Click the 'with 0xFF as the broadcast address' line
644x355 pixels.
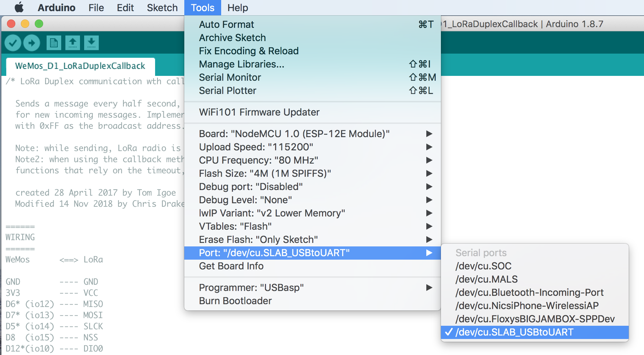click(x=99, y=126)
